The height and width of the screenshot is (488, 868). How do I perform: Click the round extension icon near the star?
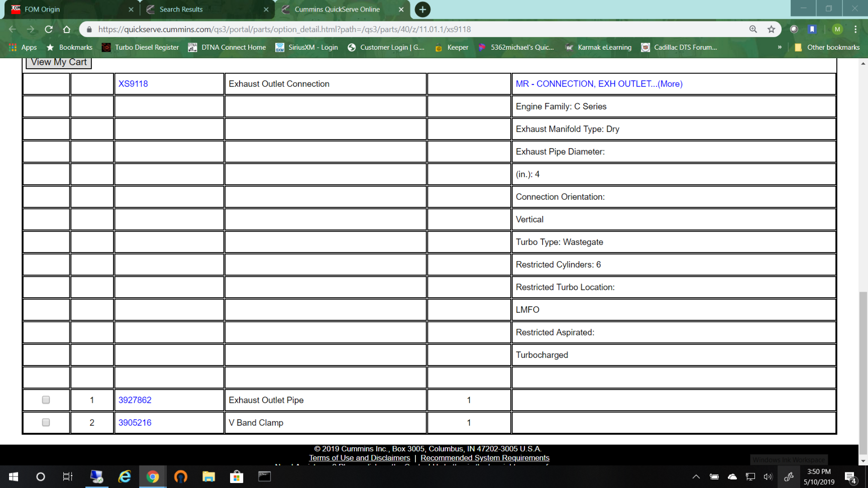point(794,29)
